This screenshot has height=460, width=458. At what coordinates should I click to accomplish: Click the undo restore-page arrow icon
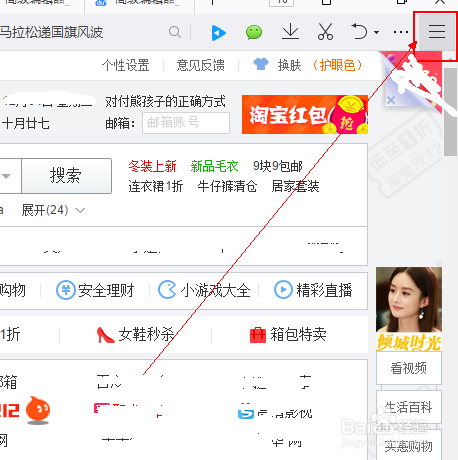tap(359, 32)
